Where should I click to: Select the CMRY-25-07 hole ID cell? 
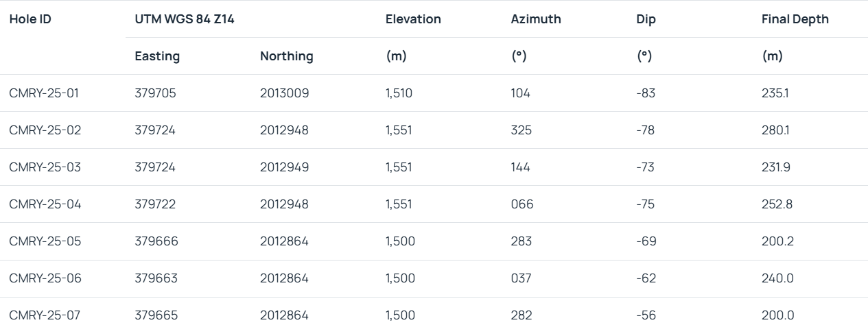pyautogui.click(x=45, y=315)
